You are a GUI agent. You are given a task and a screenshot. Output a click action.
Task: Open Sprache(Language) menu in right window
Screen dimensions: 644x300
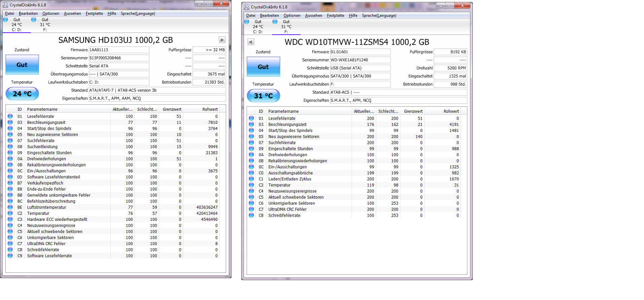(379, 15)
